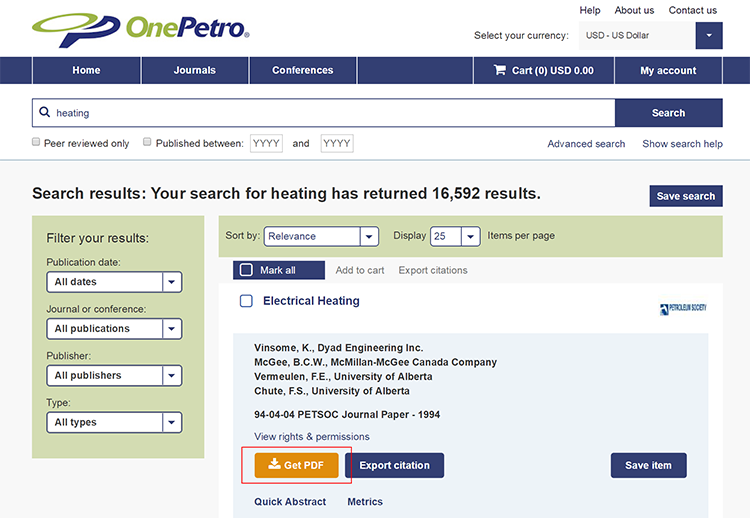Open the Sort by Relevance dropdown

[x=321, y=236]
